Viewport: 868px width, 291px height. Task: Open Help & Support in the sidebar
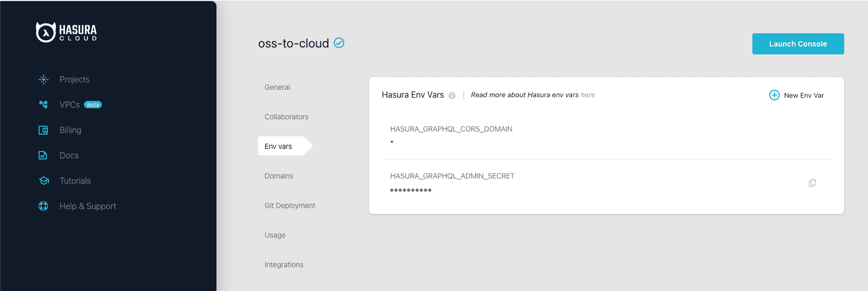pos(88,206)
